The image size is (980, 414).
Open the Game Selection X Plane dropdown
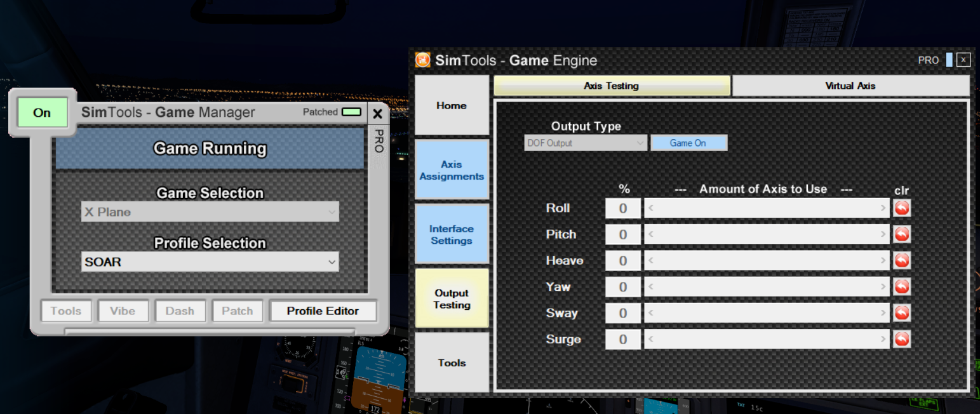[x=210, y=212]
